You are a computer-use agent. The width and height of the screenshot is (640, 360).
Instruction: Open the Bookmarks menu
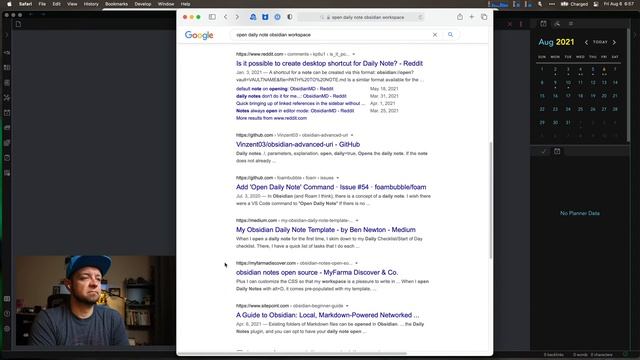(x=116, y=4)
